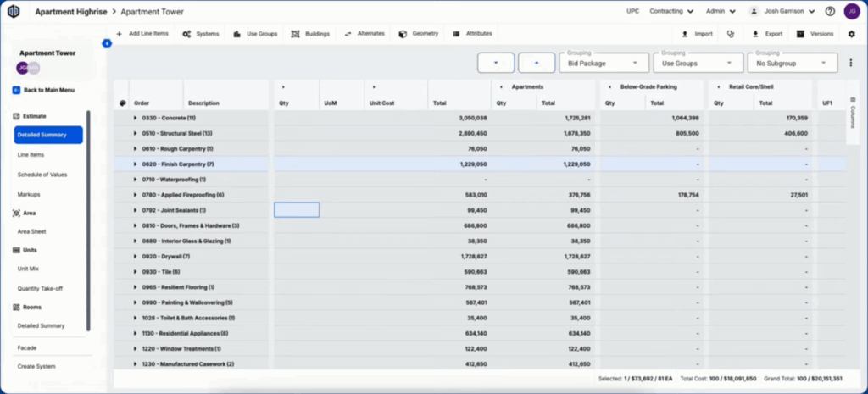
Task: Click the Description column header
Action: (203, 103)
